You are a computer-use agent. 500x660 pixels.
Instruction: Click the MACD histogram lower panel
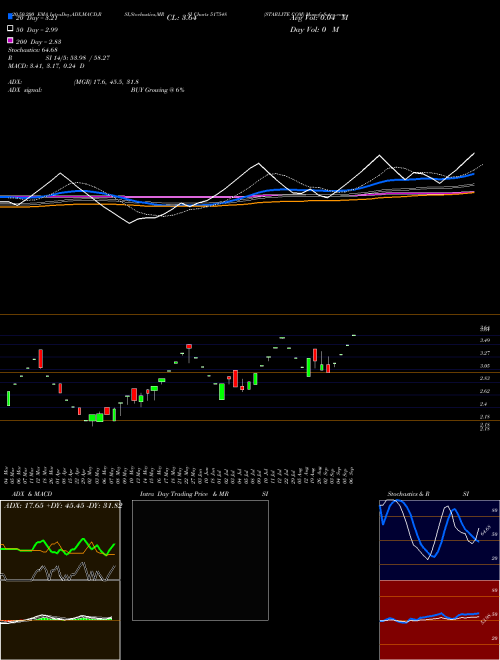coord(60,620)
